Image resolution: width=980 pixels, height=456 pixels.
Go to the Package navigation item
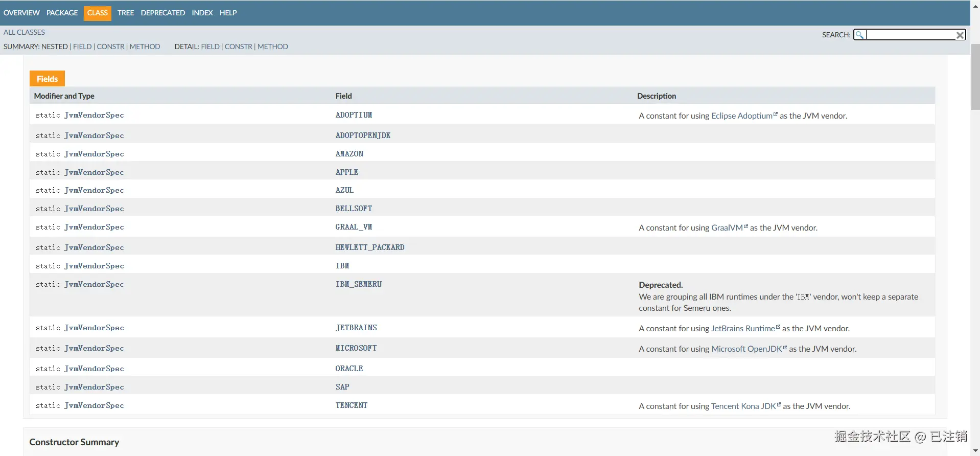pos(62,13)
